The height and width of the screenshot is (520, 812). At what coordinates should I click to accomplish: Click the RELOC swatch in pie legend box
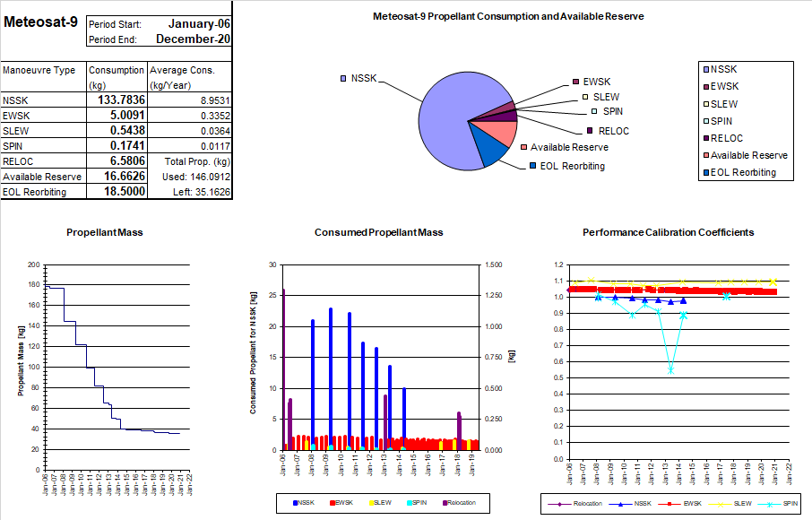[x=706, y=138]
